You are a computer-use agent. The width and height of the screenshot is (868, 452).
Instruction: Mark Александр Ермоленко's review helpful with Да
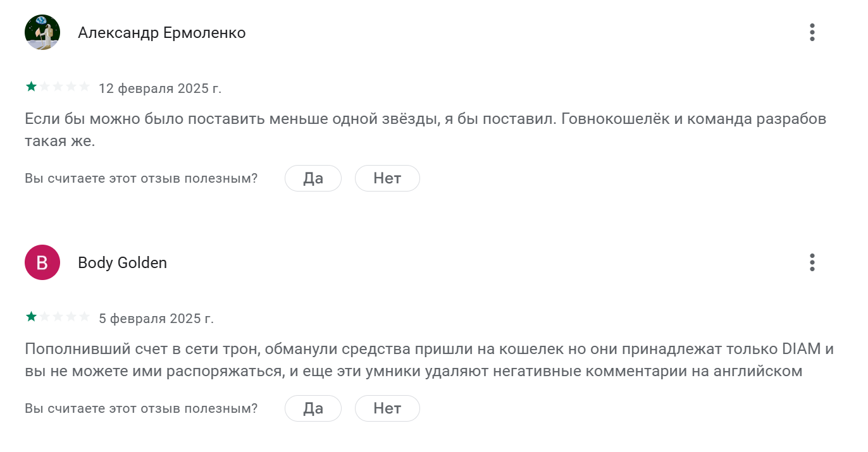click(313, 178)
